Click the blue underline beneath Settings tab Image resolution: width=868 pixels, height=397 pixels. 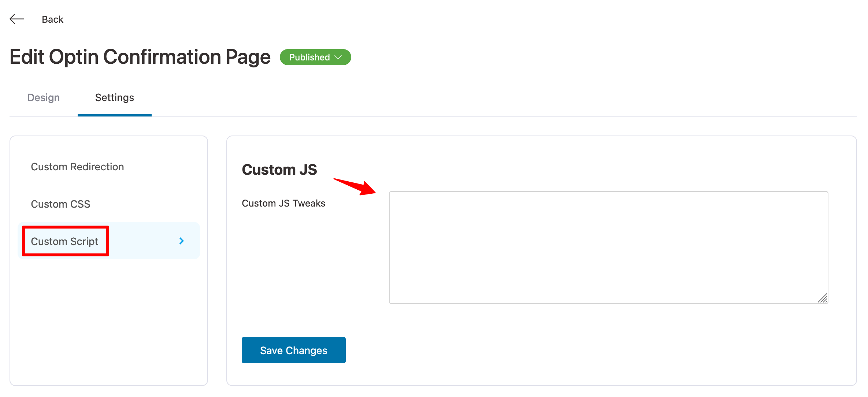click(x=114, y=115)
